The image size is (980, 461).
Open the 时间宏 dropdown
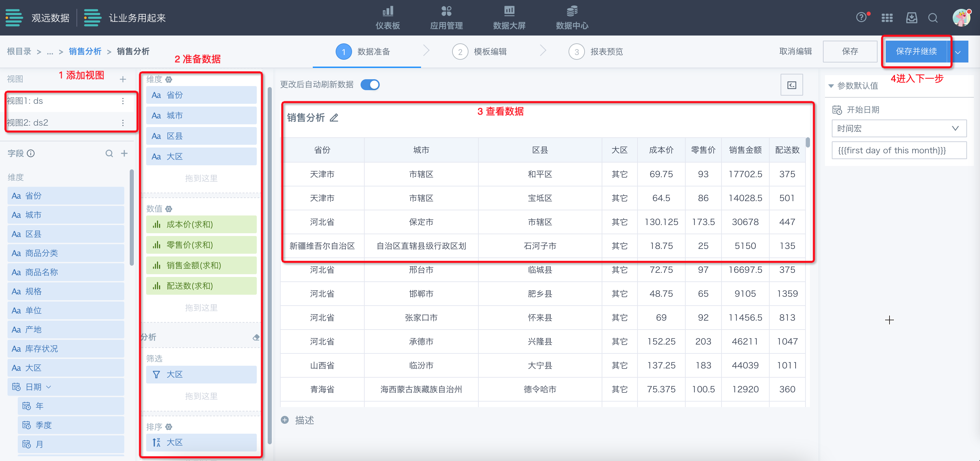pyautogui.click(x=899, y=128)
